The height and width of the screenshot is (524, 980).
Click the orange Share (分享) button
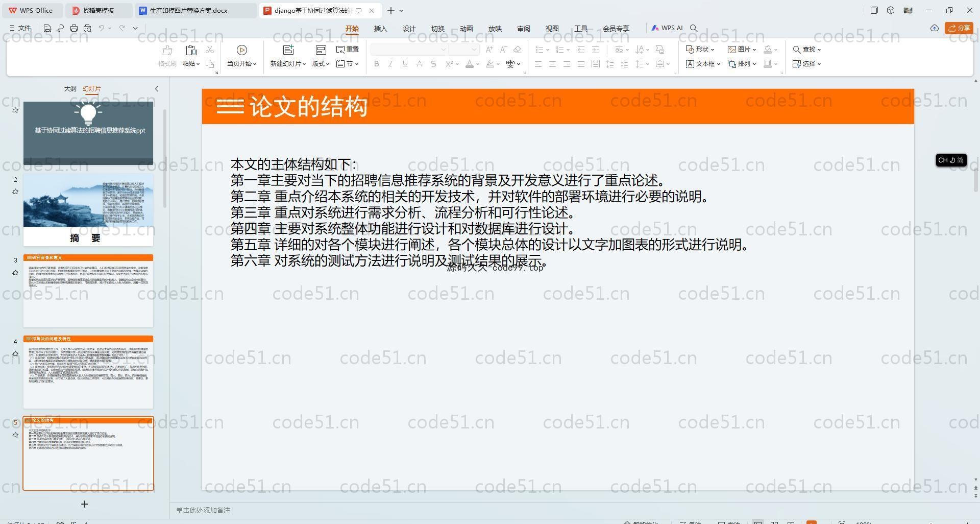pos(959,28)
